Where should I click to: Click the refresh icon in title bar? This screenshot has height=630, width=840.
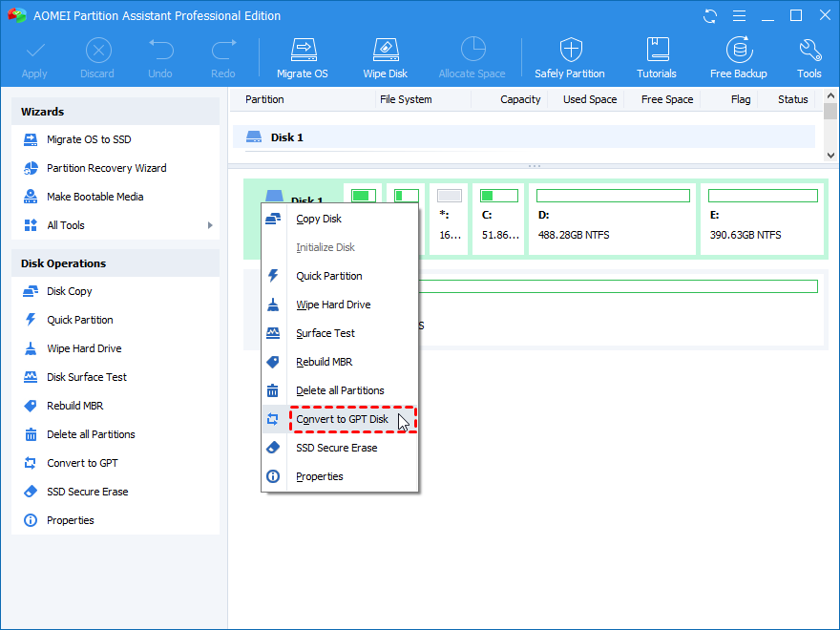709,16
